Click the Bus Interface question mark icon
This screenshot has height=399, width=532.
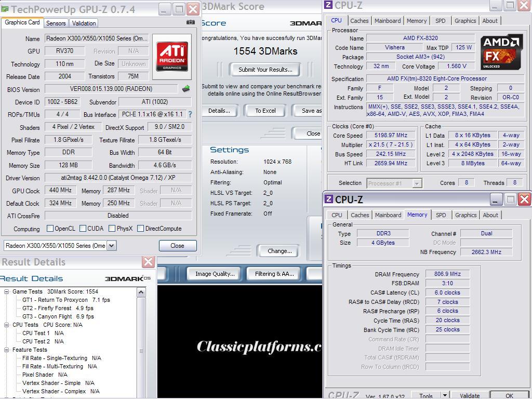[190, 115]
